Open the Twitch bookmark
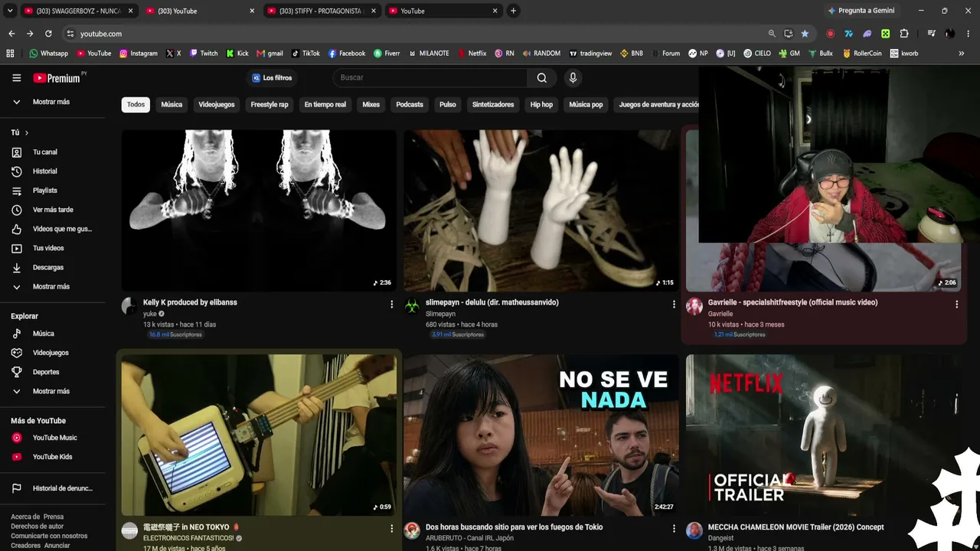 [204, 54]
